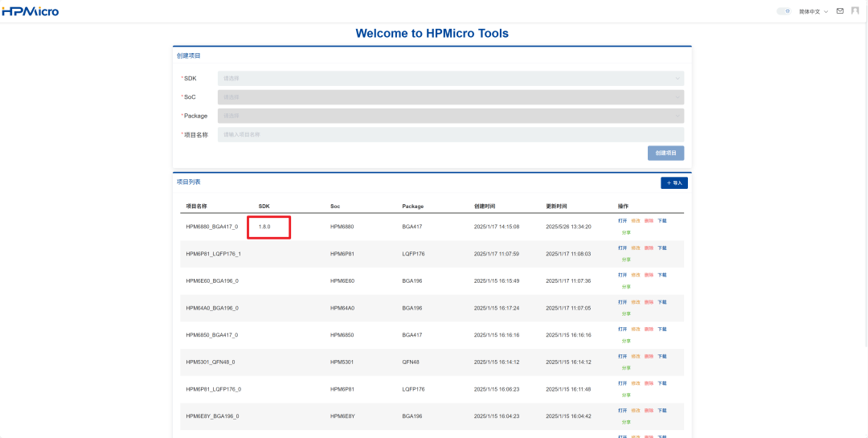Click the 项目名称 input field
Image resolution: width=868 pixels, height=438 pixels.
(451, 134)
